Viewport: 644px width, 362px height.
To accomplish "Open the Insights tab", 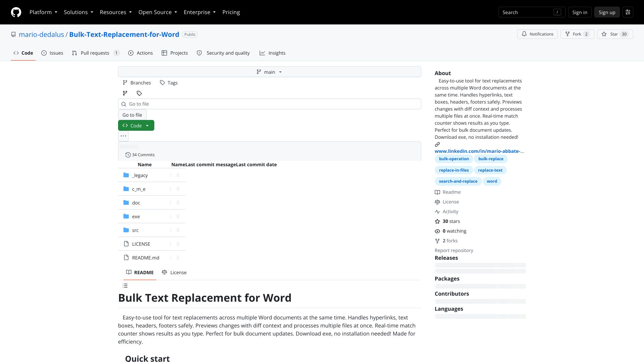I will click(x=272, y=53).
